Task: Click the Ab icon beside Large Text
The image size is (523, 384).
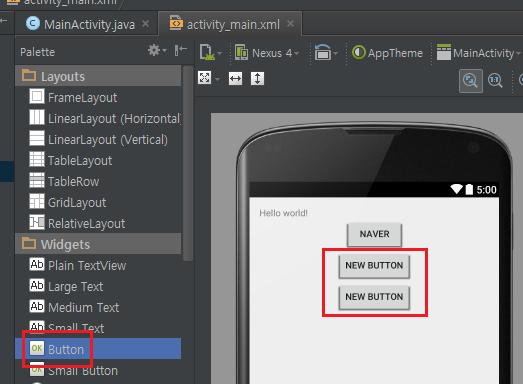Action: [x=37, y=285]
